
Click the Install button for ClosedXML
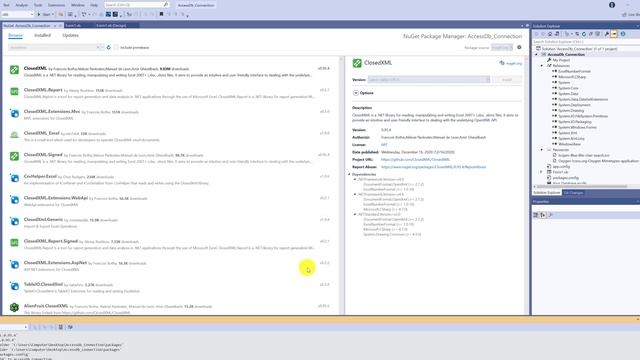tap(507, 80)
